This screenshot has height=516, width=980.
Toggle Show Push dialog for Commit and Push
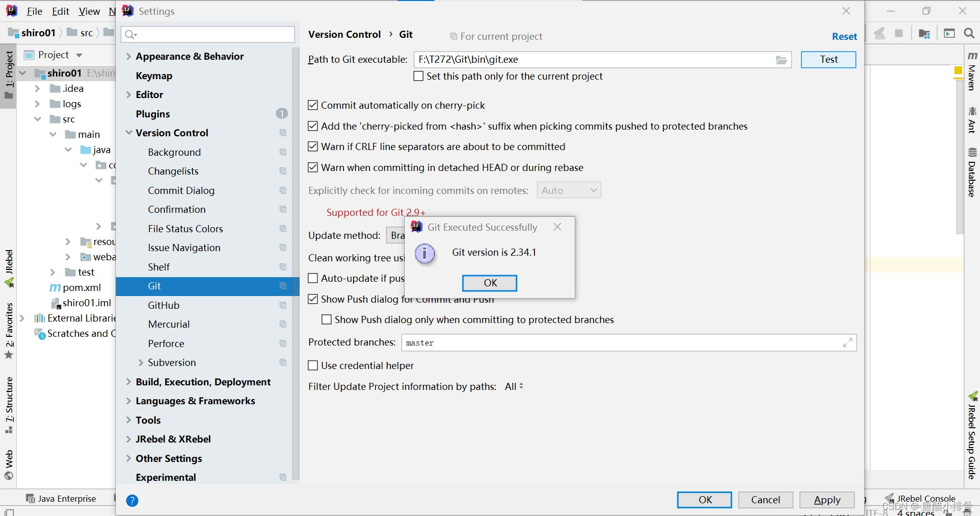click(x=313, y=299)
